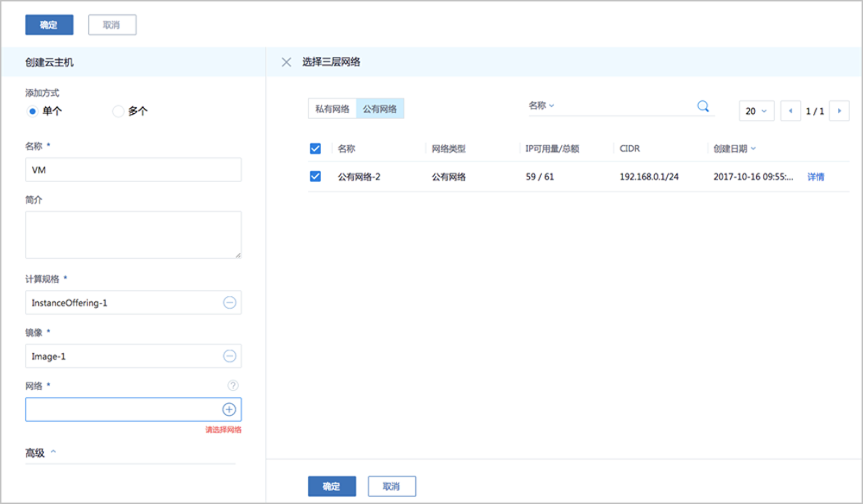Click the bottom 确定 button in network panel
The image size is (863, 504).
coord(331,487)
